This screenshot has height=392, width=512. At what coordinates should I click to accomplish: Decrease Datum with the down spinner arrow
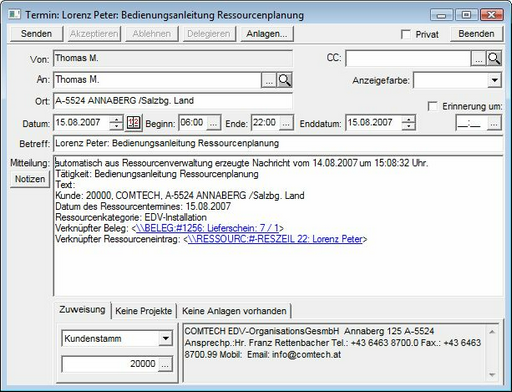click(116, 127)
